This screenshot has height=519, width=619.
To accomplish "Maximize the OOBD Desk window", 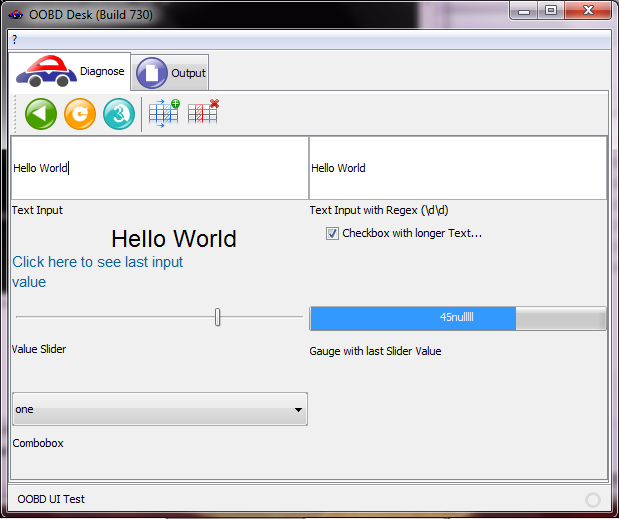I will [551, 11].
